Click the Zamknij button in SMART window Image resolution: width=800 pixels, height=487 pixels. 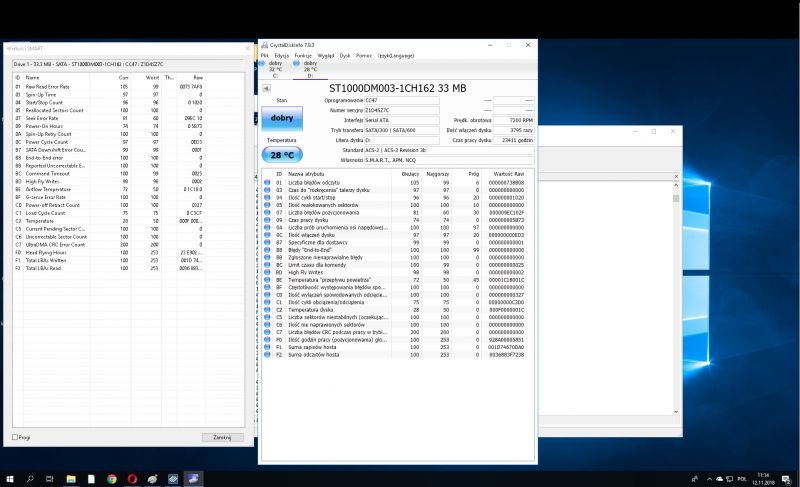pos(222,437)
